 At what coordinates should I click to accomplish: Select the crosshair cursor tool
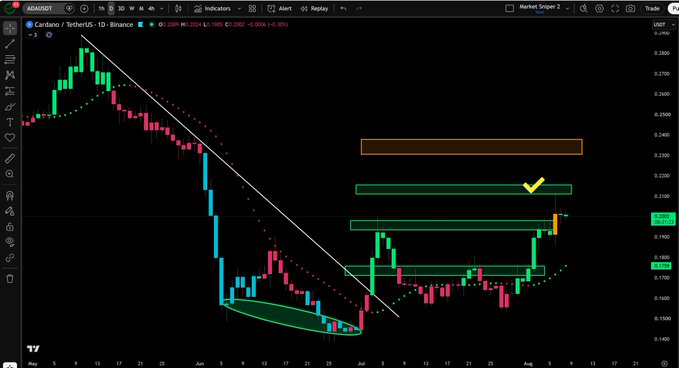(x=10, y=28)
